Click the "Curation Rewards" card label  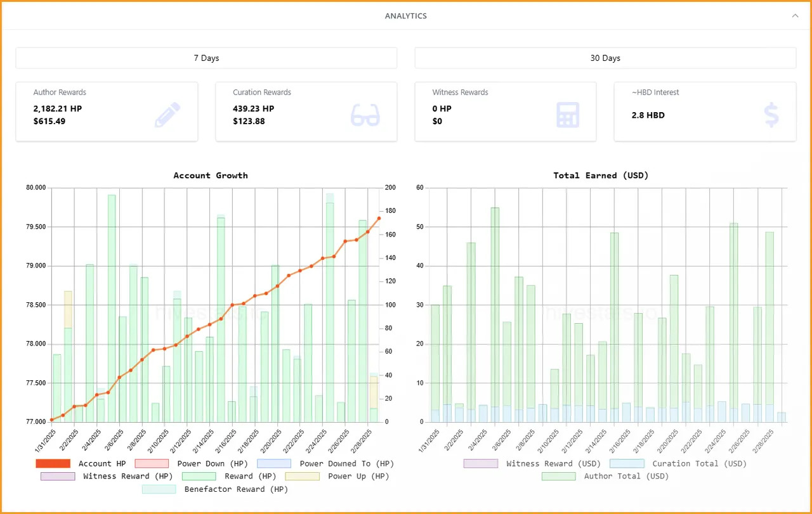[x=262, y=93]
